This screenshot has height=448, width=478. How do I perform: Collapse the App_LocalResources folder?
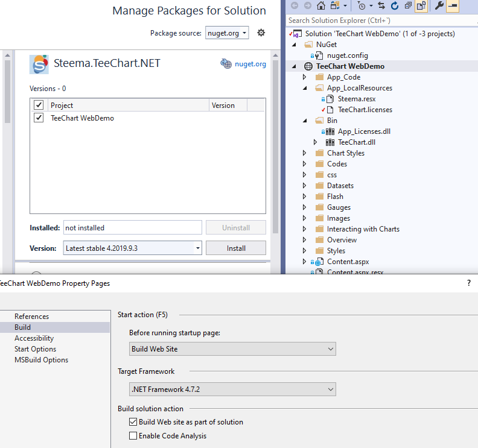pos(305,88)
